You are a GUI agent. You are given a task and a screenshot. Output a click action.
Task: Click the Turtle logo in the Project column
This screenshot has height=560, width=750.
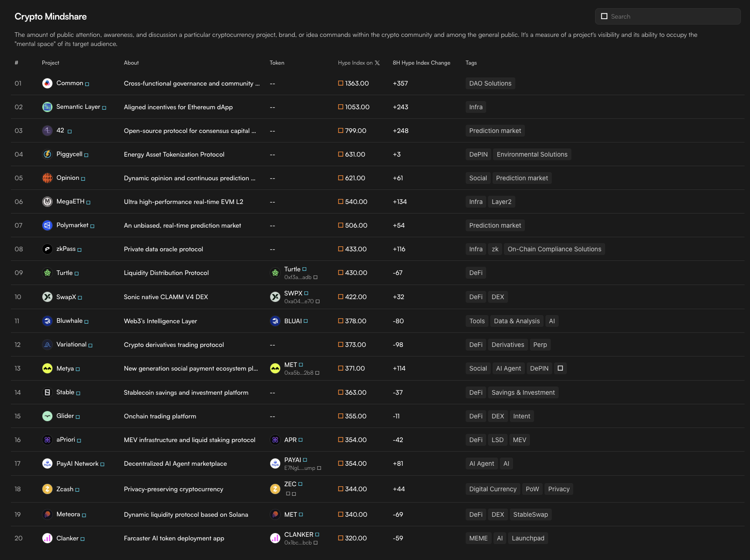click(47, 273)
